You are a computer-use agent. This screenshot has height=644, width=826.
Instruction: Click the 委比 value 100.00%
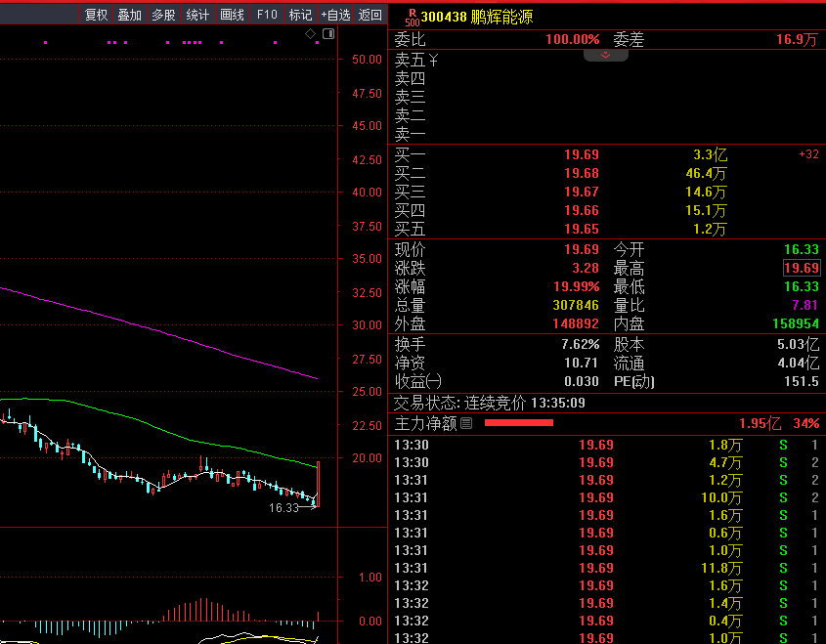pyautogui.click(x=573, y=39)
